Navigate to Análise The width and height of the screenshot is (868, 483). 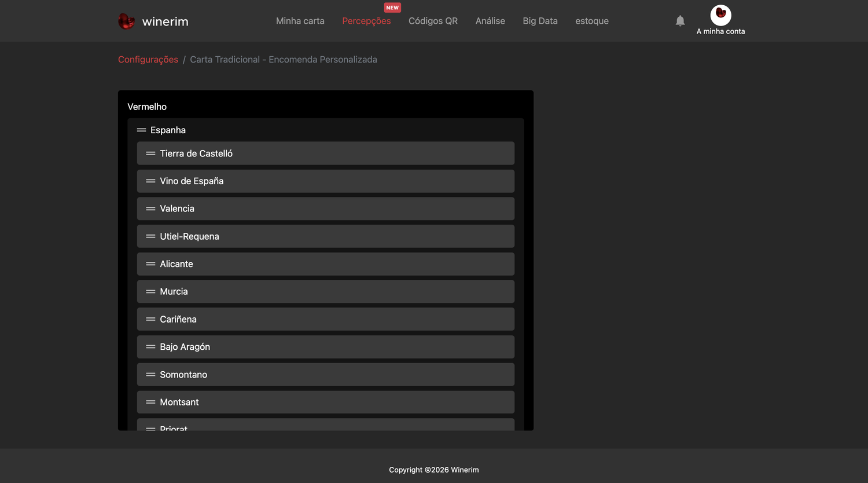tap(490, 21)
